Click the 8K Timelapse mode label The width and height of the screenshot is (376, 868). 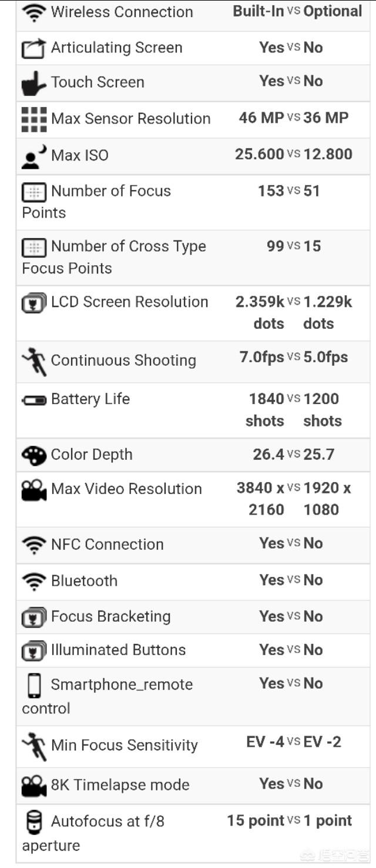(120, 785)
